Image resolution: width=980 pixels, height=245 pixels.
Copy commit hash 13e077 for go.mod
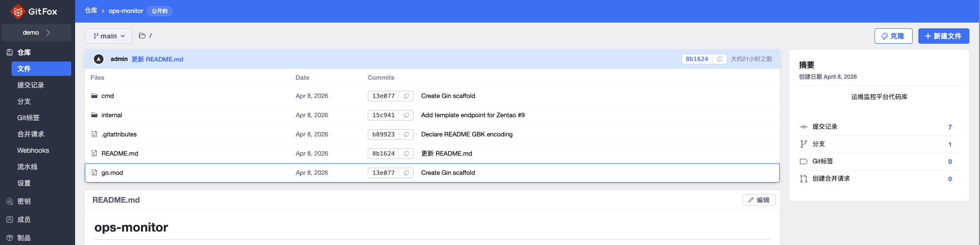[406, 173]
